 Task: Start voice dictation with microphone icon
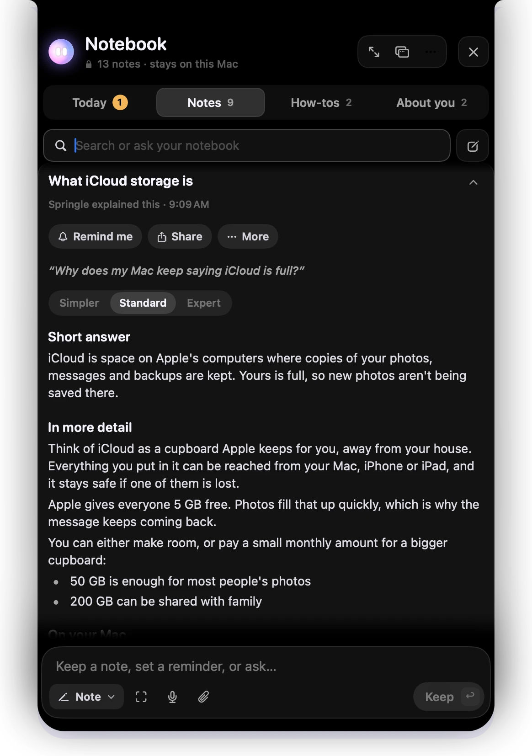coord(172,697)
